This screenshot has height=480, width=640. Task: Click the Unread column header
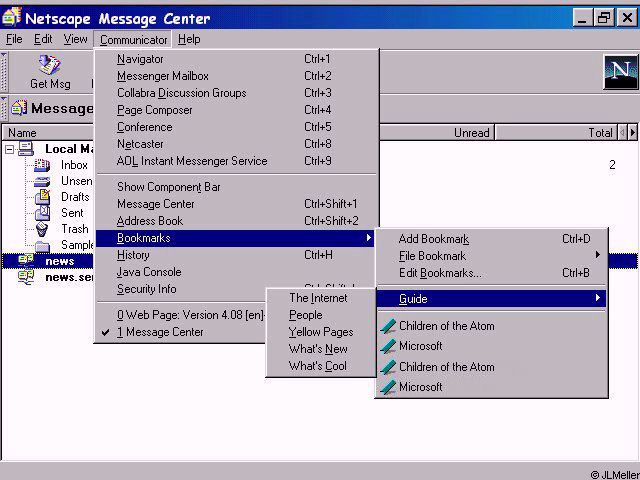pyautogui.click(x=437, y=133)
